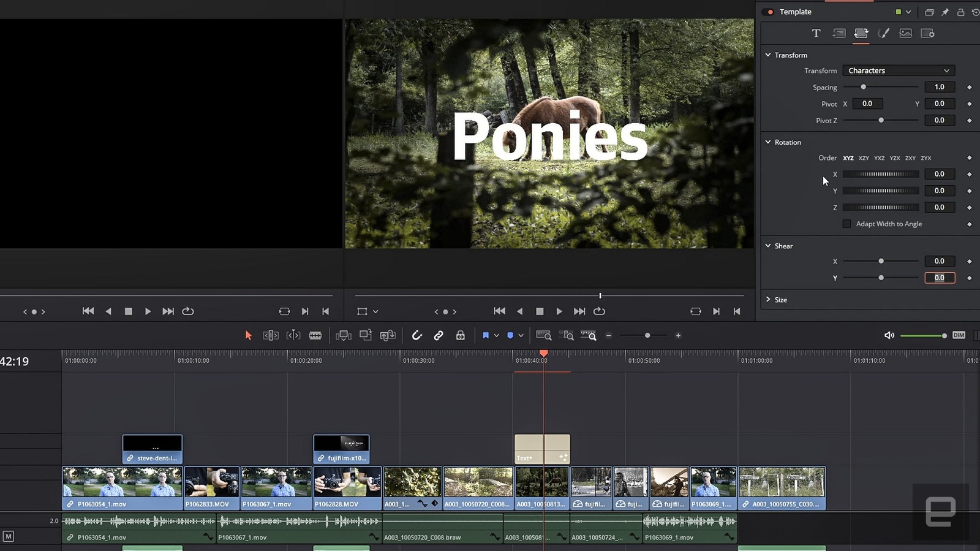Image resolution: width=980 pixels, height=551 pixels.
Task: Click the Trim Edit mode tool
Action: [x=271, y=335]
